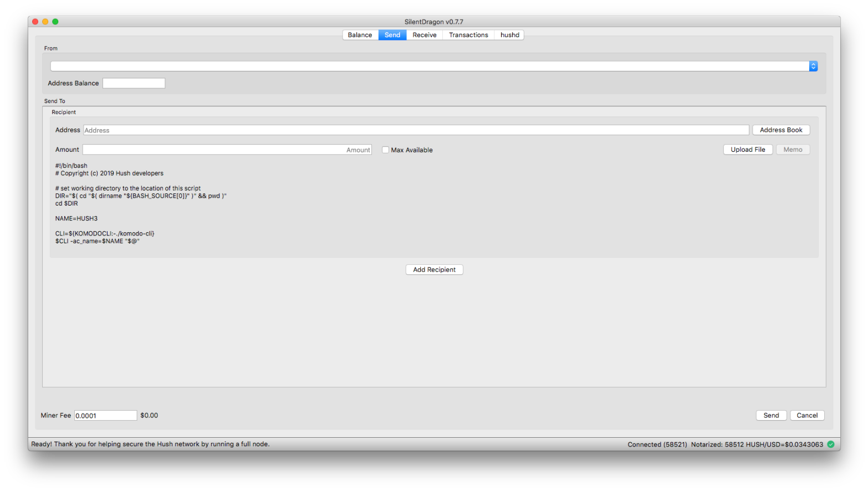
Task: Switch to the Balance tab
Action: click(x=360, y=35)
